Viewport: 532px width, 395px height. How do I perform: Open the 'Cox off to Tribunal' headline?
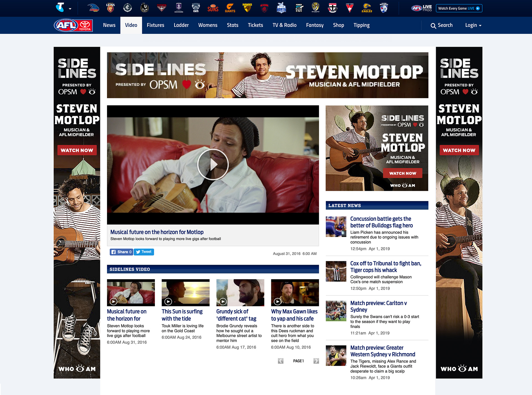click(386, 267)
